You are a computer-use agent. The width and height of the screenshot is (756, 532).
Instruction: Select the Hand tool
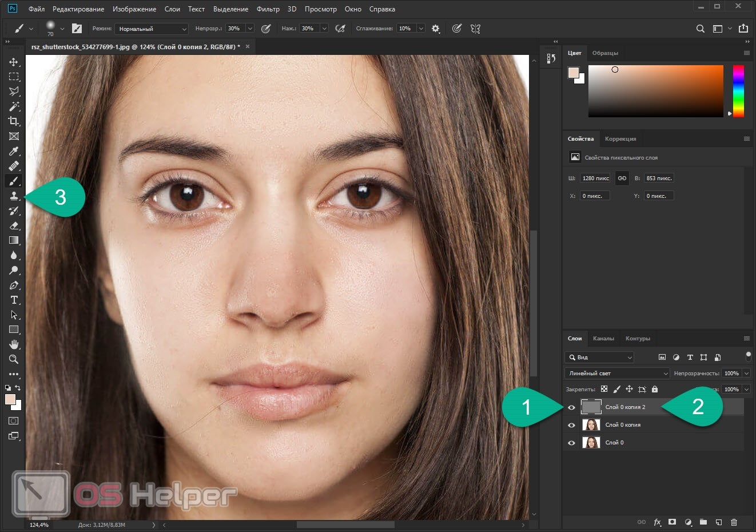click(14, 344)
